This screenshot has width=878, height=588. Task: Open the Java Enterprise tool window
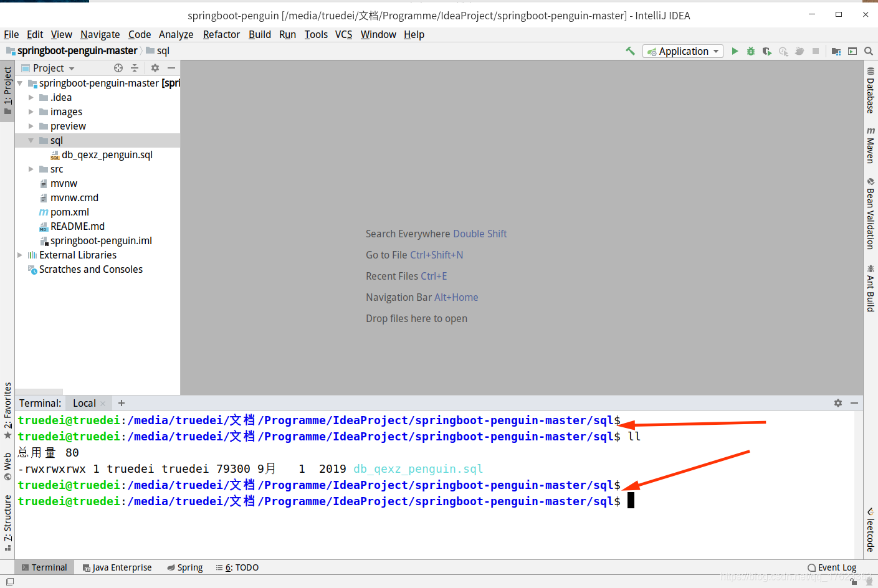coord(117,567)
